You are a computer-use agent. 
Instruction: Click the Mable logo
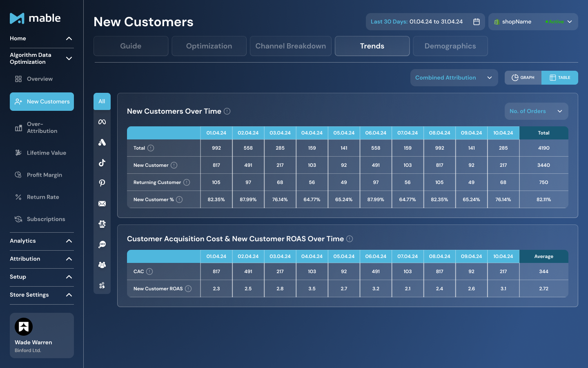pos(35,18)
